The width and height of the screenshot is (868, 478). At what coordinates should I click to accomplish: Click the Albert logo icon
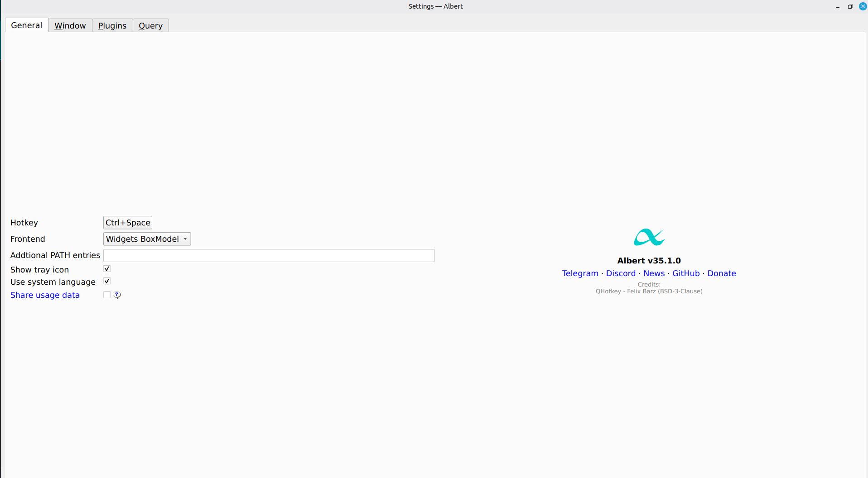[x=649, y=237]
